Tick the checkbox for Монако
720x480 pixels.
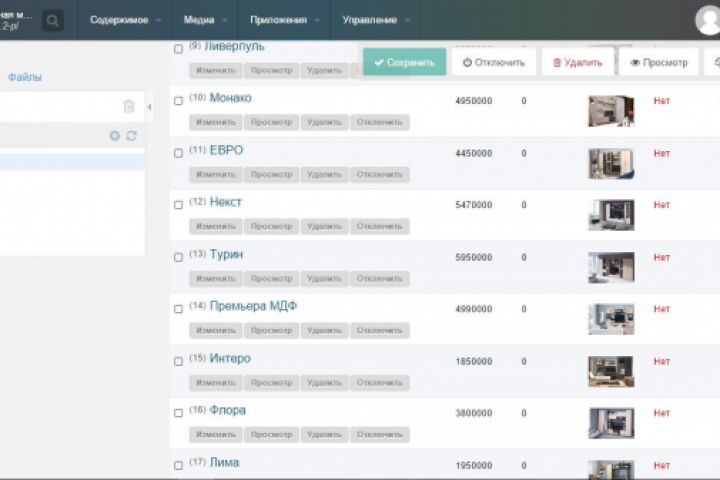[x=179, y=101]
